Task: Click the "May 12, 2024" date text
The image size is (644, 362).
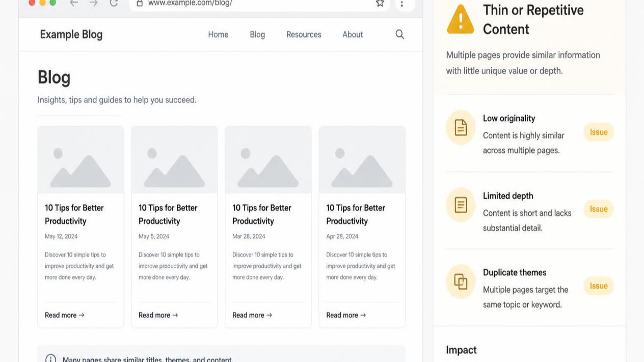Action: pos(61,236)
